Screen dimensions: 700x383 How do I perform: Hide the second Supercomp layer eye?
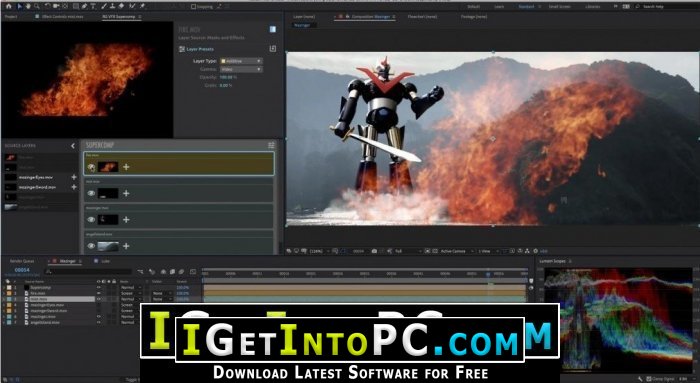[91, 193]
